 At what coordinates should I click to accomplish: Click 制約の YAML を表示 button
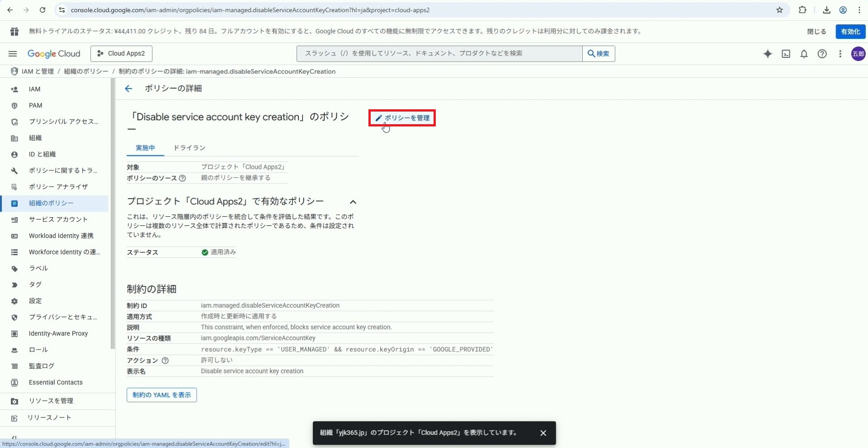(x=161, y=395)
